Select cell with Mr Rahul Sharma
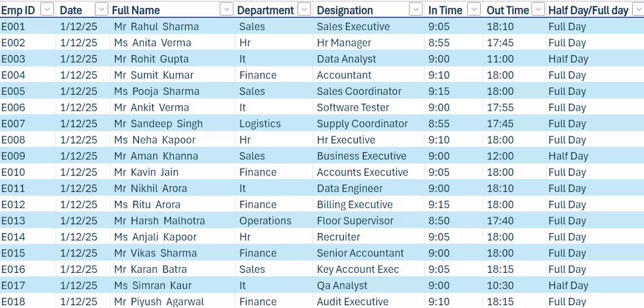 [173, 27]
